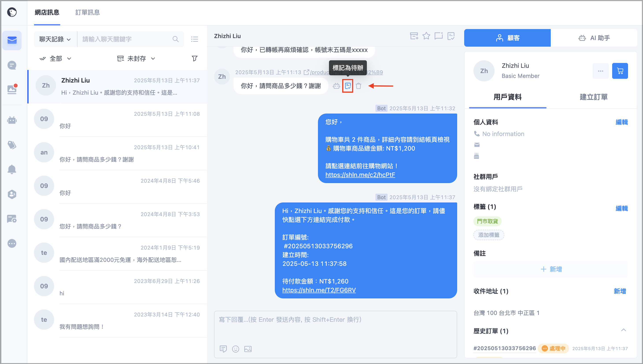Open quick replies icon below input
Screen dimensions: 643x364
coord(223,349)
